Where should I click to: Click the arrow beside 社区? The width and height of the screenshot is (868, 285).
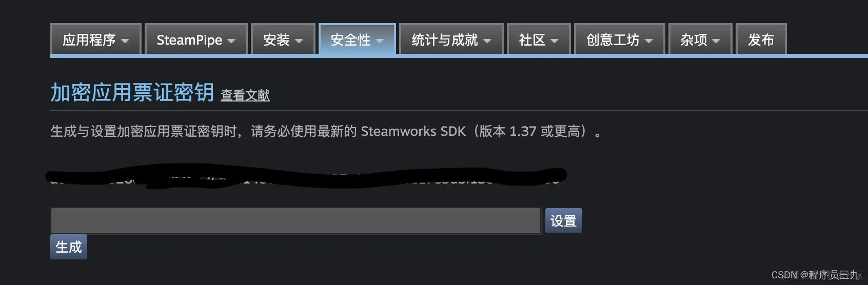(555, 40)
